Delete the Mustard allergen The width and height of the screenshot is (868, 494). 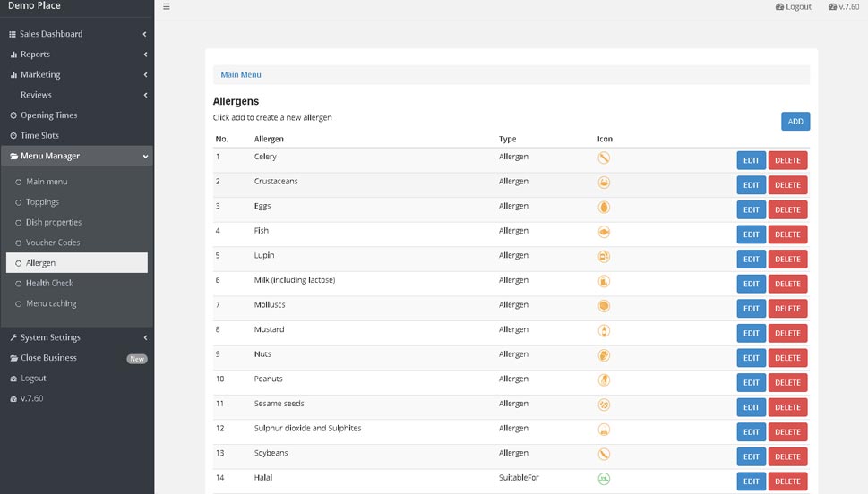[787, 334]
